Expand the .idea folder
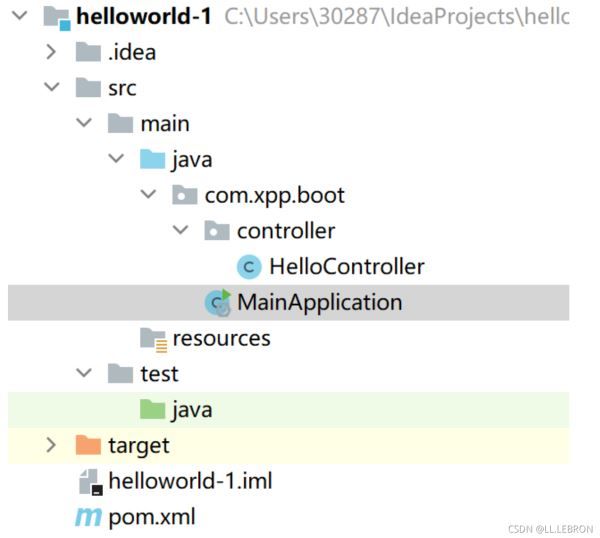600x538 pixels. [51, 52]
